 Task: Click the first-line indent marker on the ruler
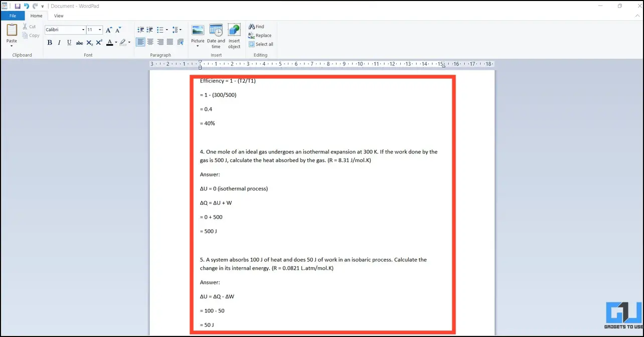pos(200,62)
